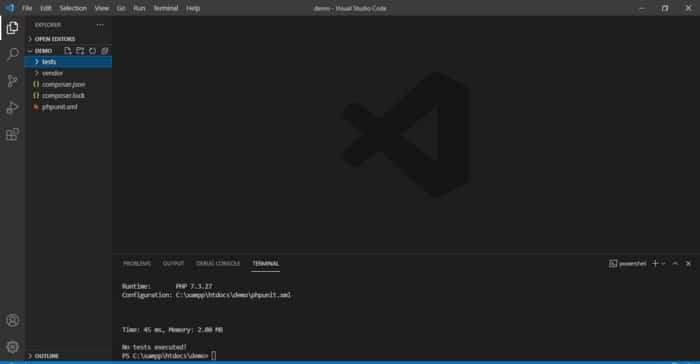Screen dimensions: 700x364
Task: Click the terminal prompt input line
Action: [x=169, y=356]
